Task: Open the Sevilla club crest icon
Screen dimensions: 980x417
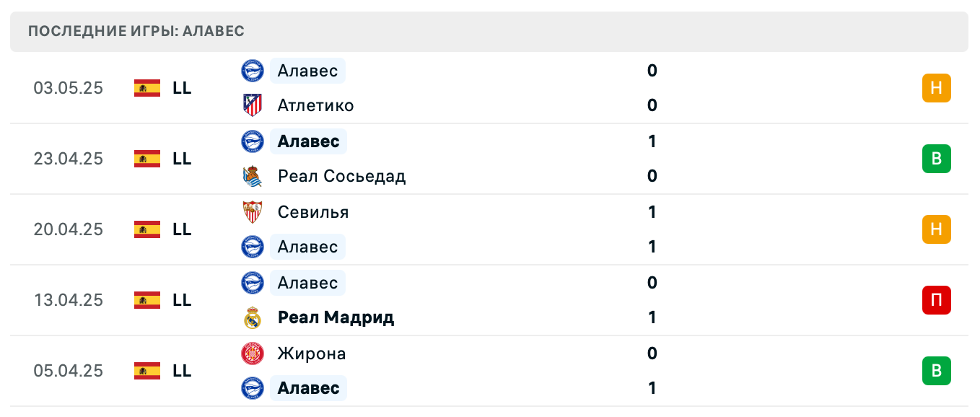Action: [x=252, y=212]
